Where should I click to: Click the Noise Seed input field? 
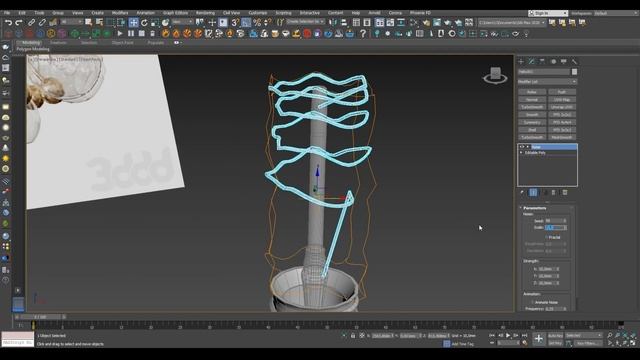click(x=554, y=220)
